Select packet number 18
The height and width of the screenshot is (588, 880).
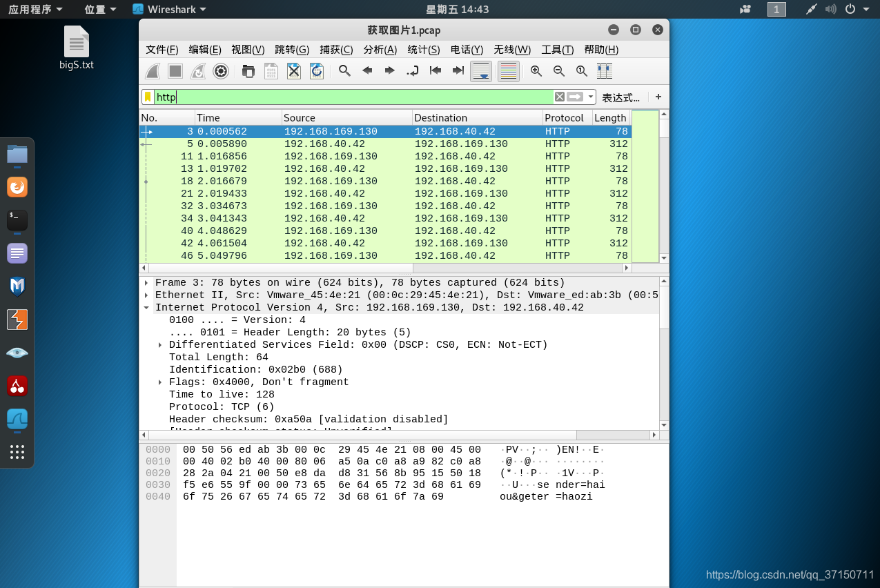click(x=385, y=182)
